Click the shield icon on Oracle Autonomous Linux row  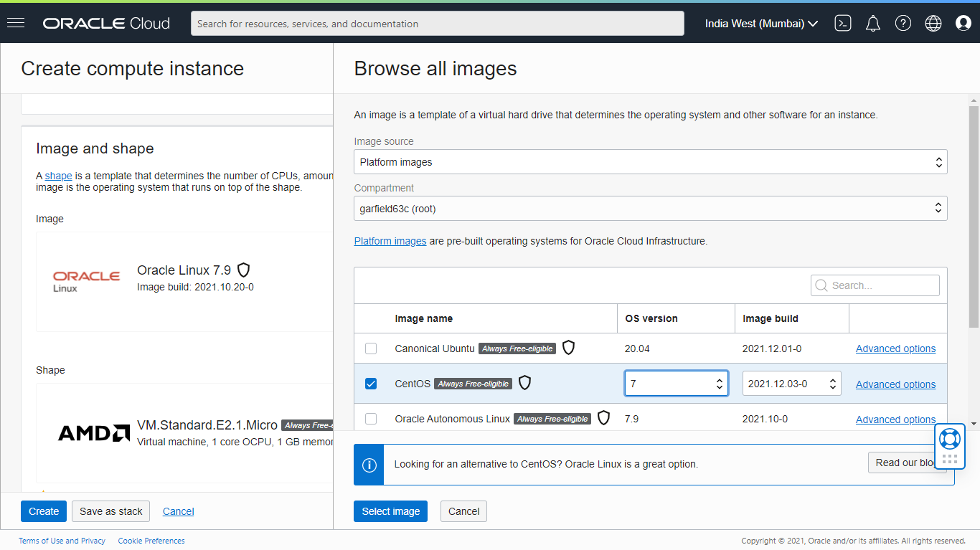[x=604, y=418]
